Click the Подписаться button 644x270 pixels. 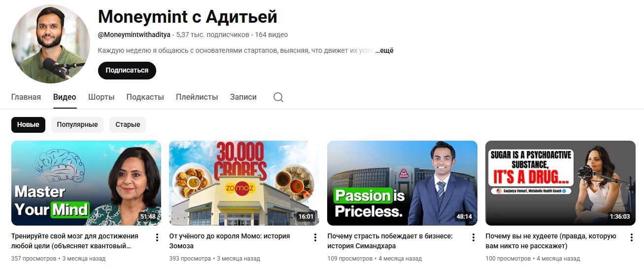point(127,71)
